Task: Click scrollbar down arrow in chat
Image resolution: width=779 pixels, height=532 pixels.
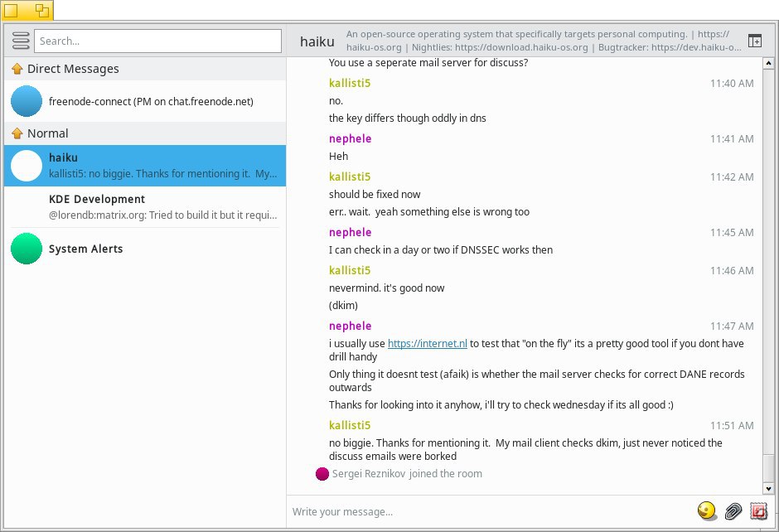Action: point(768,489)
